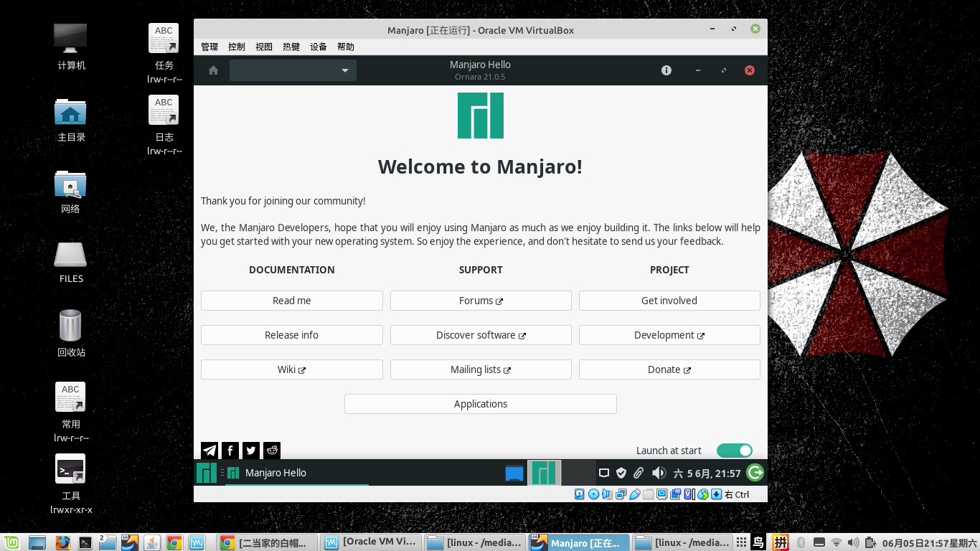980x551 pixels.
Task: Click VirtualBox recording indicator icon
Action: point(675,494)
